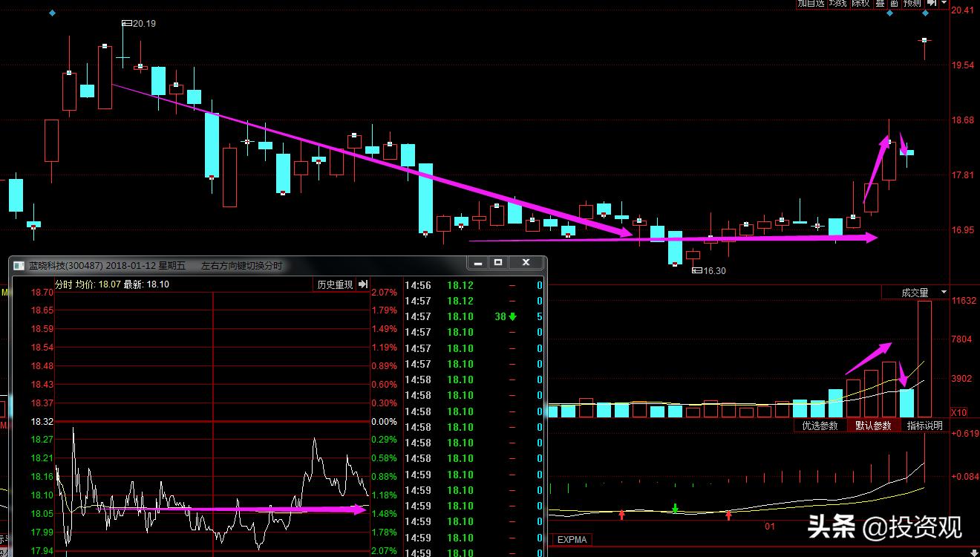The width and height of the screenshot is (980, 557).
Task: Open the 成交量 indicator dropdown
Action: click(x=944, y=293)
